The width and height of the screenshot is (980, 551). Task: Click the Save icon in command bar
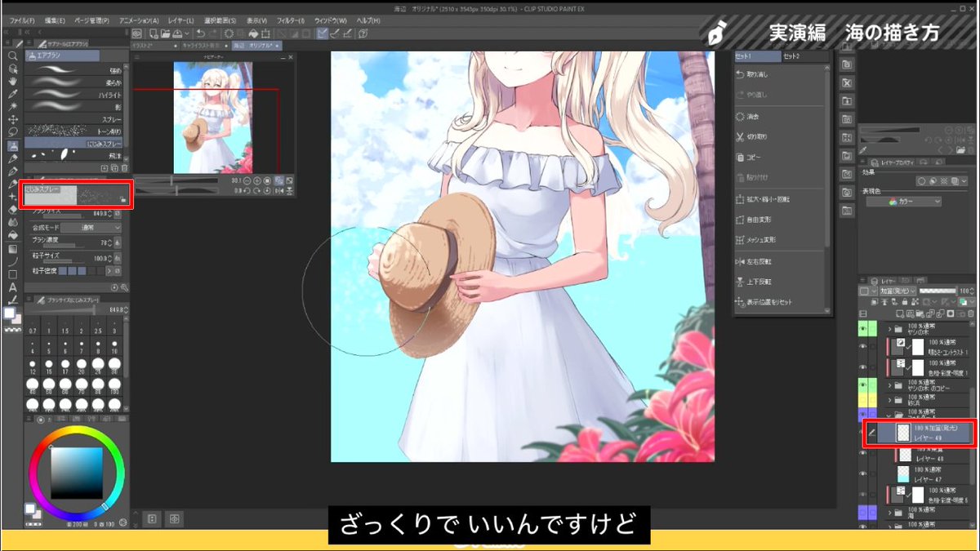179,33
